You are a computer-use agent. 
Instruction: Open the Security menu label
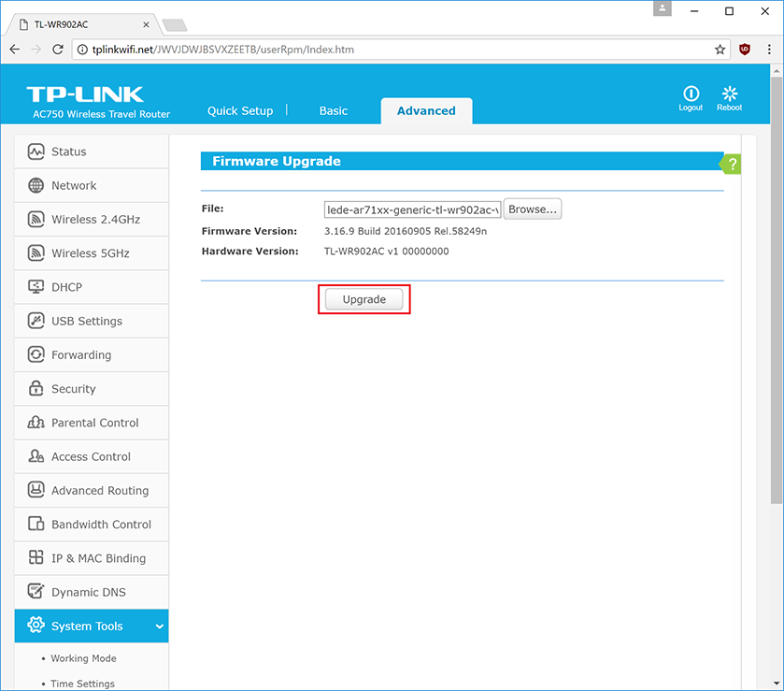[x=74, y=389]
